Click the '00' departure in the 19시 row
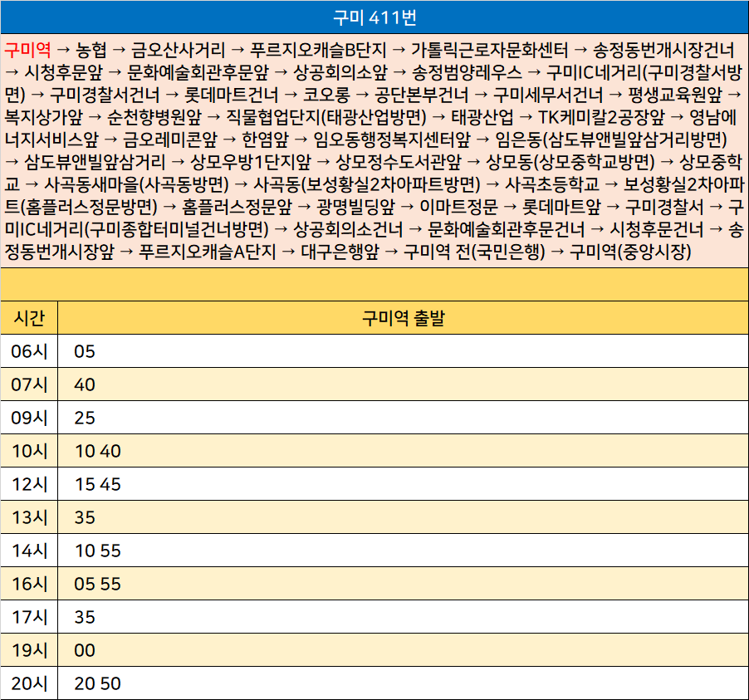This screenshot has width=749, height=700. [x=85, y=650]
